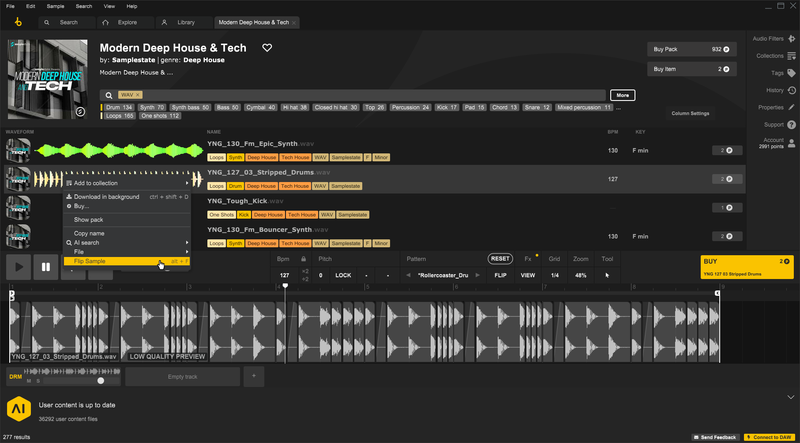Select Flip Sample in the context menu
Screen dimensions: 800x443
click(127, 261)
